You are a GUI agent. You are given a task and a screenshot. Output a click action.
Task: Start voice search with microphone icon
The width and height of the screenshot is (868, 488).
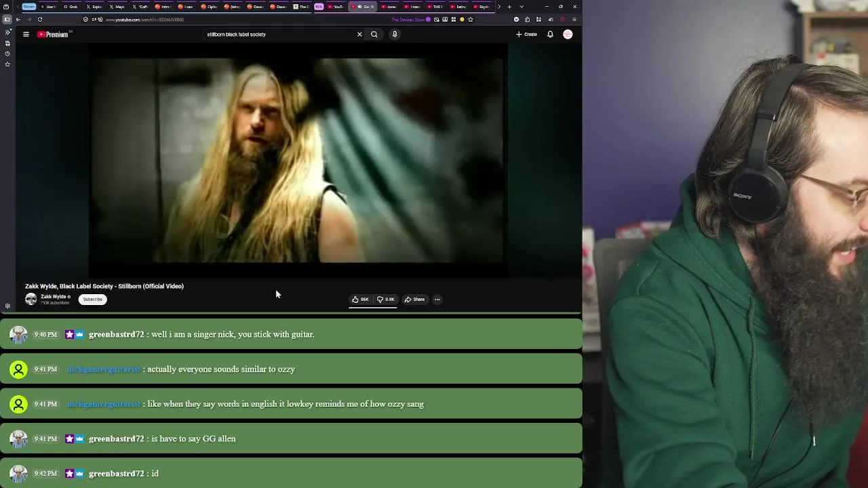pos(395,35)
